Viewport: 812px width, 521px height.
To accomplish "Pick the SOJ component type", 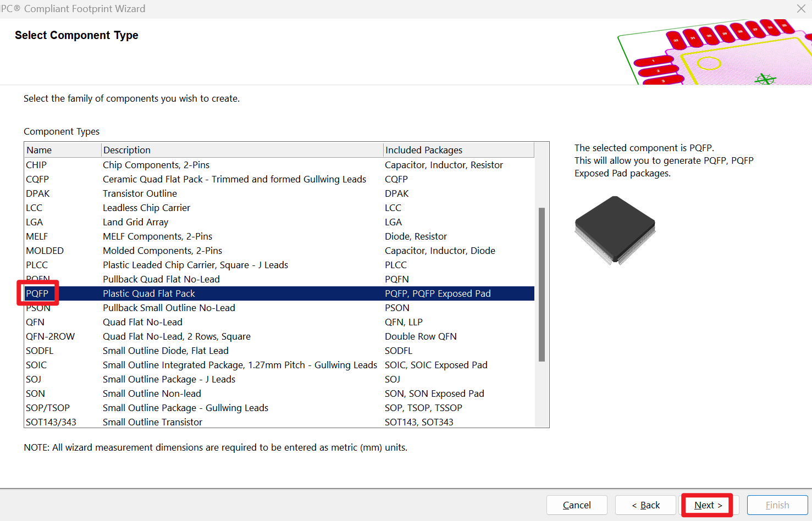I will [279, 379].
